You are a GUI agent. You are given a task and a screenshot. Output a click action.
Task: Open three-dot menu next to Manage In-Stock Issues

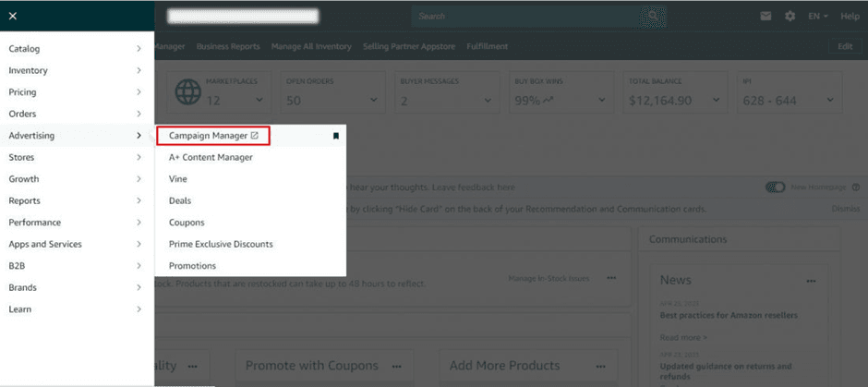[x=611, y=278]
